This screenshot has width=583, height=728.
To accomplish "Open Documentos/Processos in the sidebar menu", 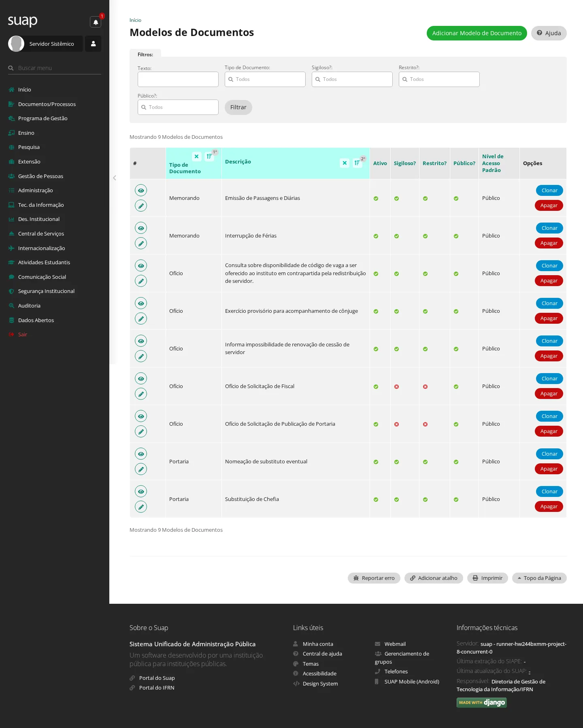I will 47,104.
